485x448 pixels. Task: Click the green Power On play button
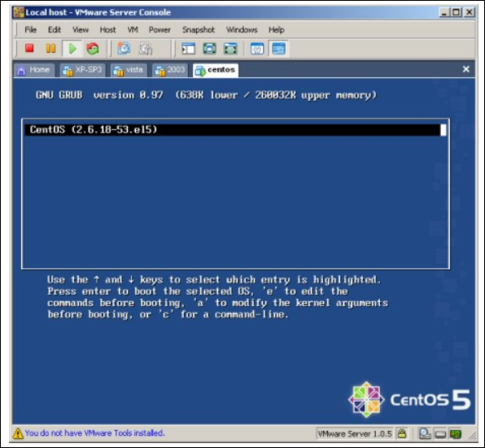[x=72, y=49]
